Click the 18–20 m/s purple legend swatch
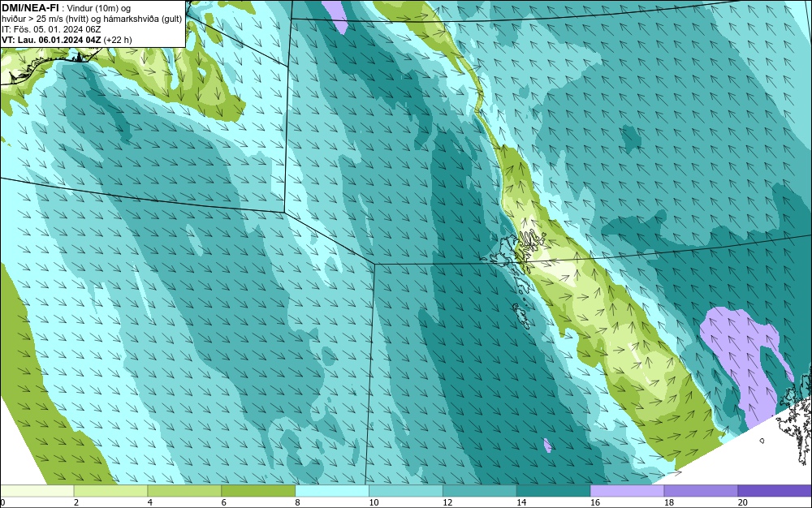Viewport: 812px width, 508px height. click(x=701, y=490)
